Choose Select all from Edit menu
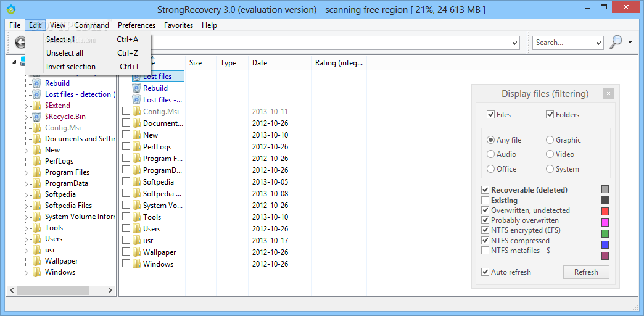 click(x=88, y=39)
